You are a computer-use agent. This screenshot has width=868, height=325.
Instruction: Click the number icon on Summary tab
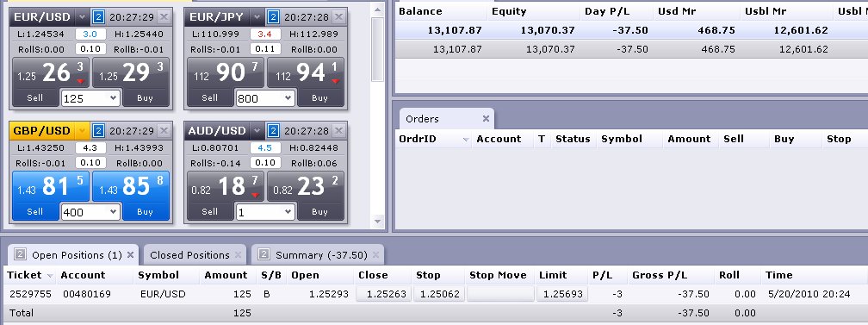[x=264, y=254]
